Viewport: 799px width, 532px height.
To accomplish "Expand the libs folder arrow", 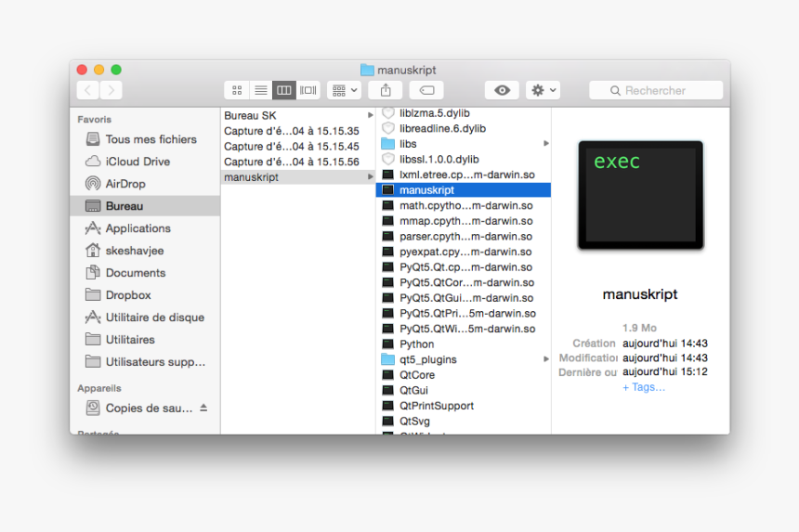I will (546, 144).
